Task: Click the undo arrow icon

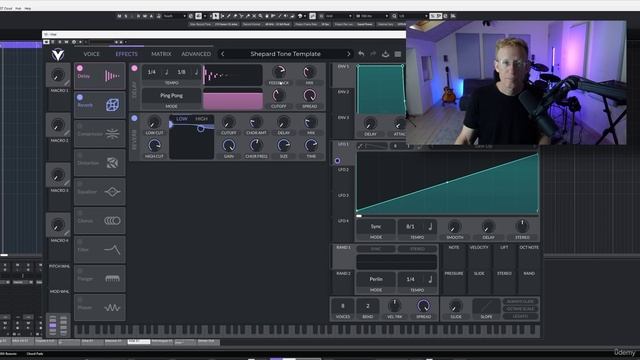Action: click(361, 54)
